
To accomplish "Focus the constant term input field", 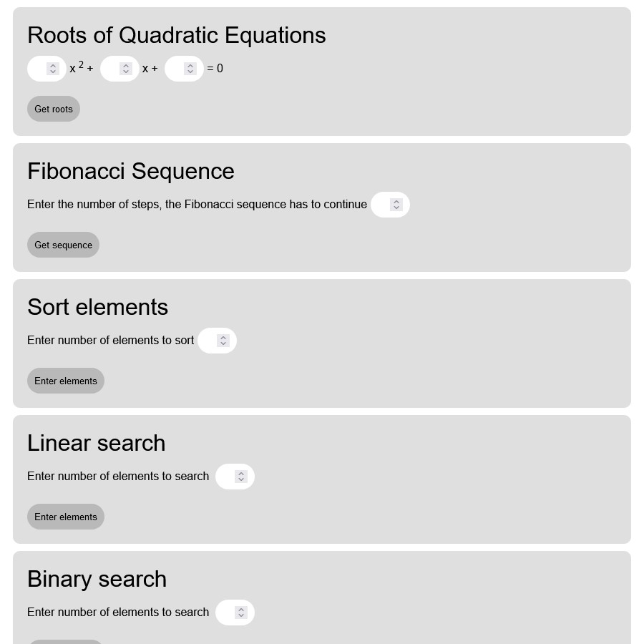I will click(x=176, y=69).
